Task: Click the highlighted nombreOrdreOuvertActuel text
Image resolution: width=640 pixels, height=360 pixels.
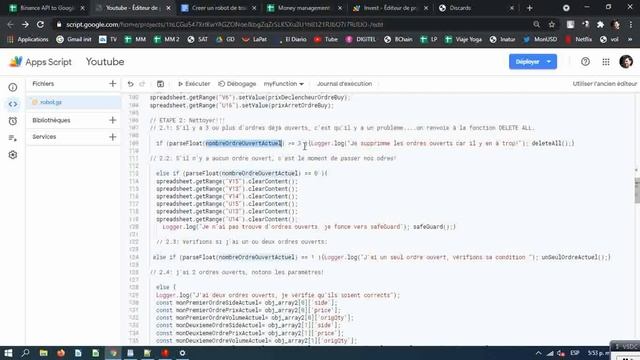Action: coord(244,143)
